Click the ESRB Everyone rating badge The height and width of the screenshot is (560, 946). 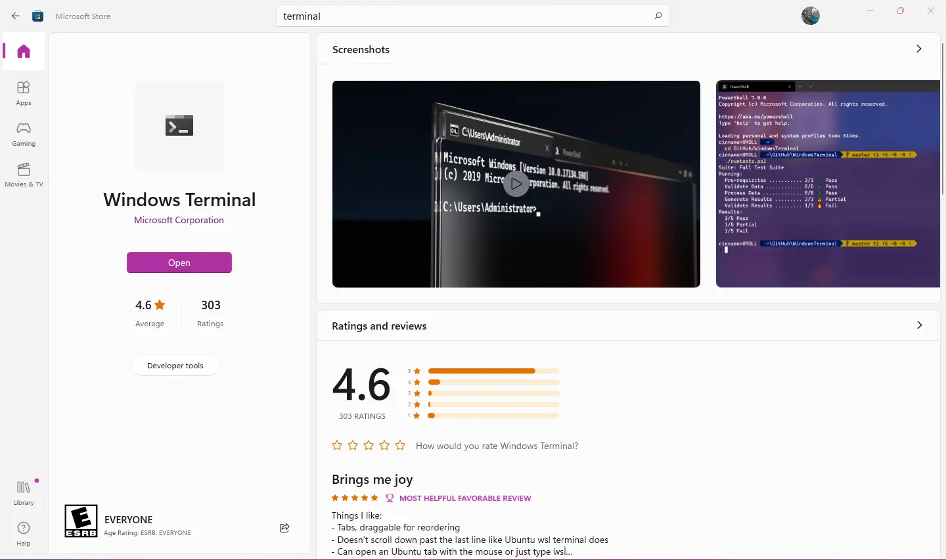[x=81, y=521]
